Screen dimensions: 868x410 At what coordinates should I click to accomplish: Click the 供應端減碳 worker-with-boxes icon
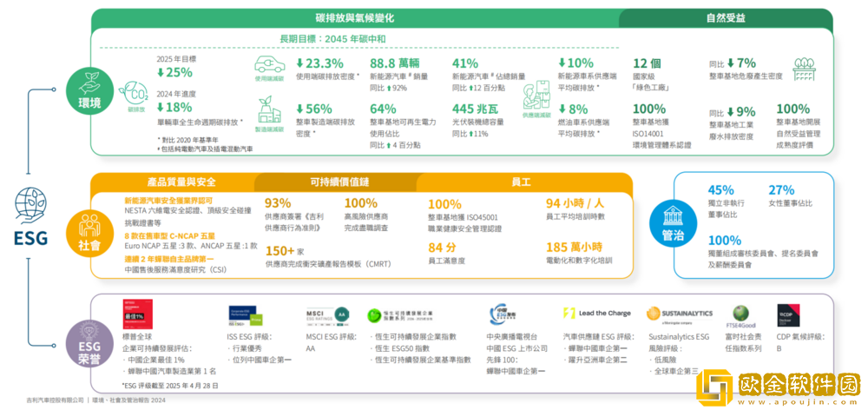click(x=535, y=97)
